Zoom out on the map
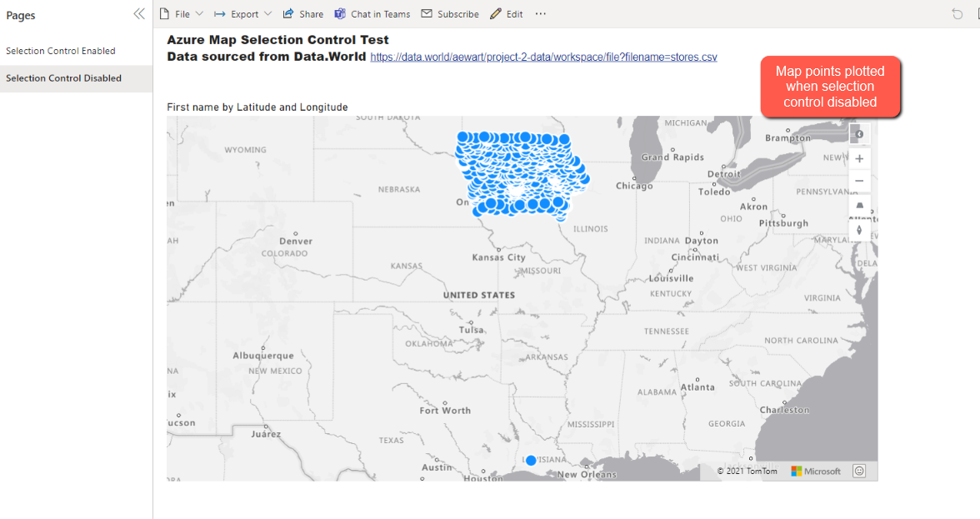Screen dimensions: 980x519 coord(859,181)
